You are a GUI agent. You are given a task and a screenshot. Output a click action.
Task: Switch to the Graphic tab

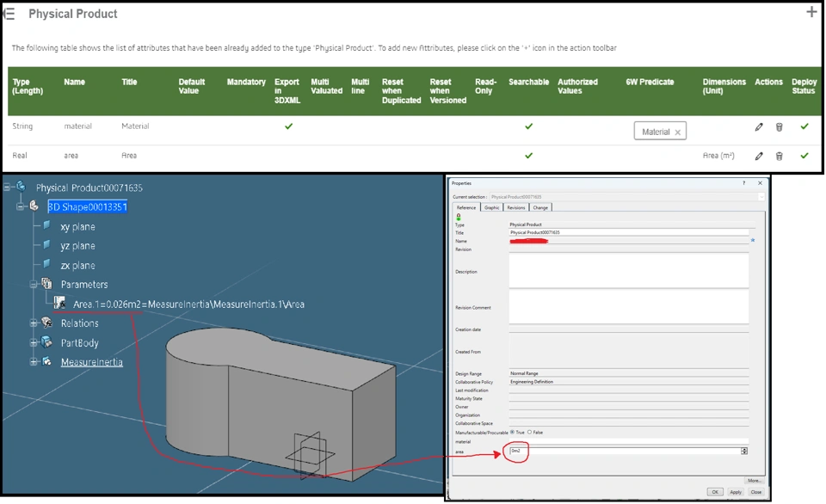492,207
